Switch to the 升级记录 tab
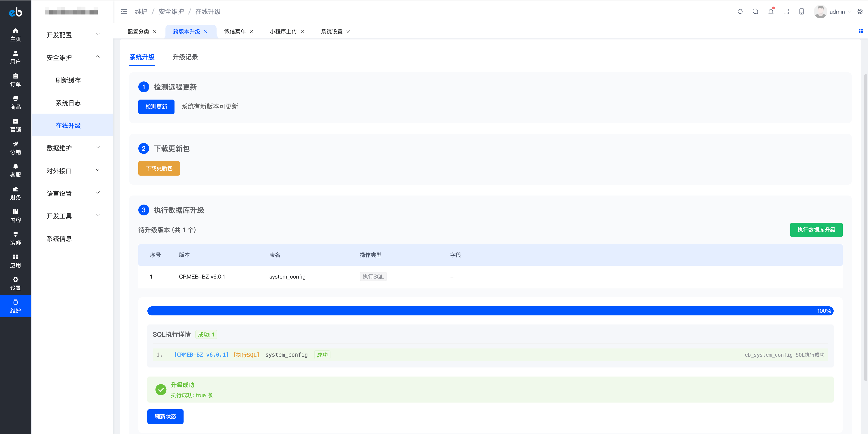Viewport: 868px width, 434px height. (x=185, y=57)
